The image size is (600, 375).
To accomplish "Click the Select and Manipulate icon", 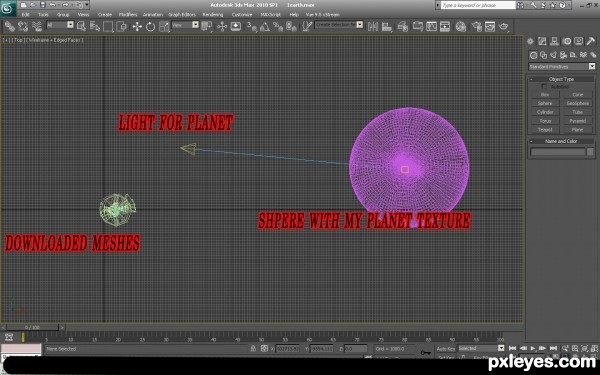I will [222, 26].
